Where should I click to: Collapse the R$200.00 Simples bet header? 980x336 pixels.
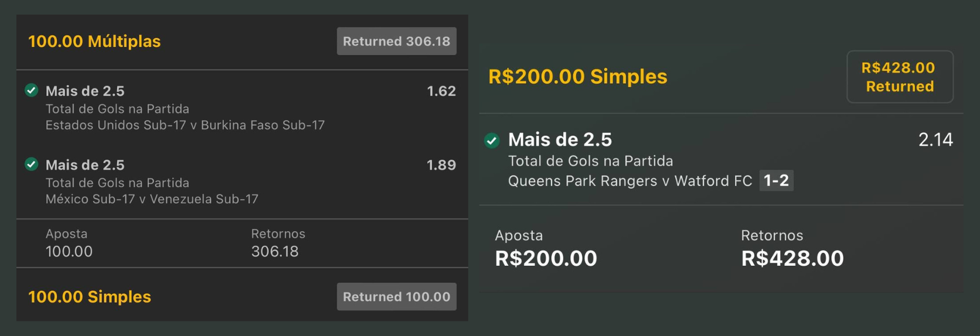577,77
